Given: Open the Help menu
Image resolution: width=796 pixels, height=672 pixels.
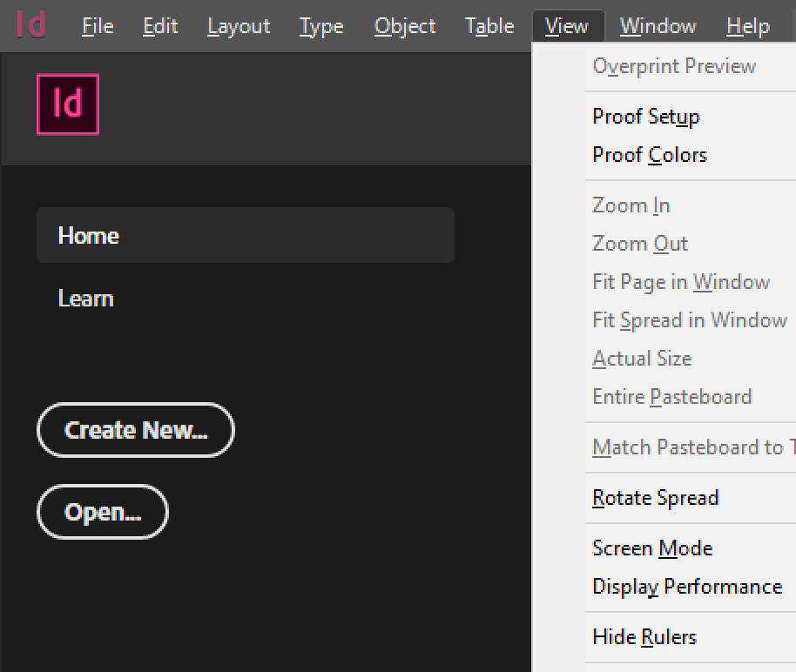Looking at the screenshot, I should pos(747,27).
